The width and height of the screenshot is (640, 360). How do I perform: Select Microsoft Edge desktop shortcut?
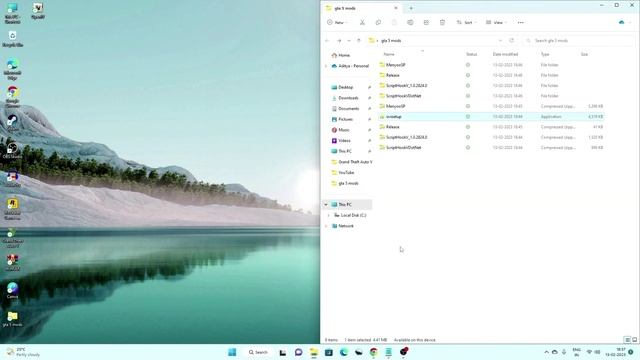[x=12, y=69]
